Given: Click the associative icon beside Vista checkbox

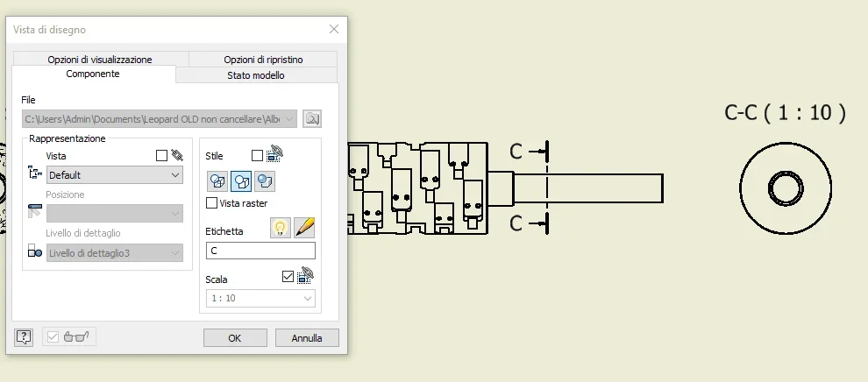Looking at the screenshot, I should 177,155.
